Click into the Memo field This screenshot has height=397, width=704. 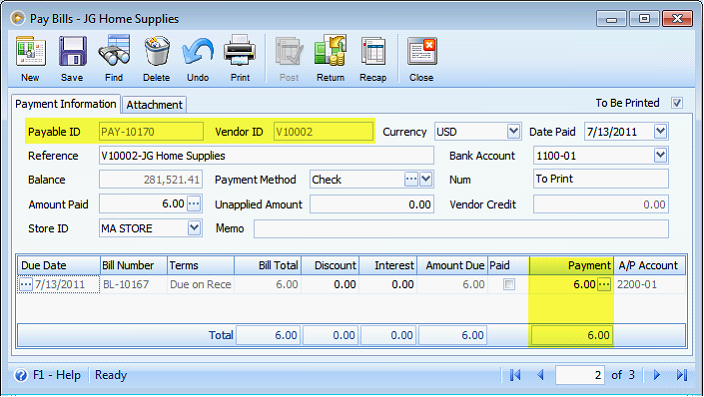(461, 229)
